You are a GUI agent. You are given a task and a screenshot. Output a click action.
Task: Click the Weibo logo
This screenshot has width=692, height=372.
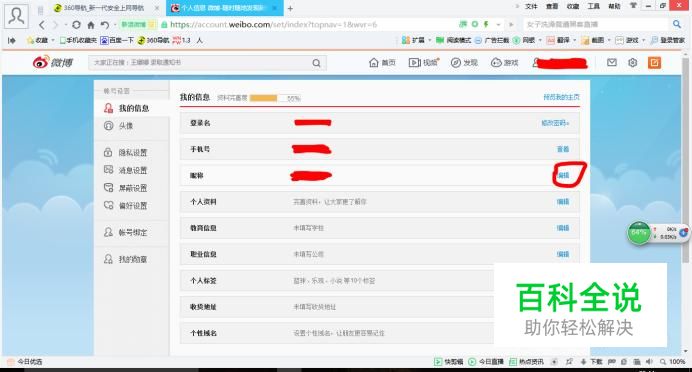[53, 63]
